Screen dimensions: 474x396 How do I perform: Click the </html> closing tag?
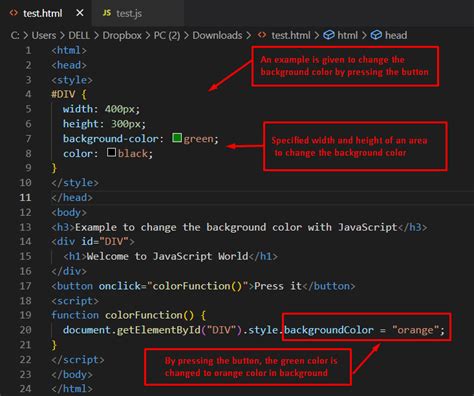(72, 389)
